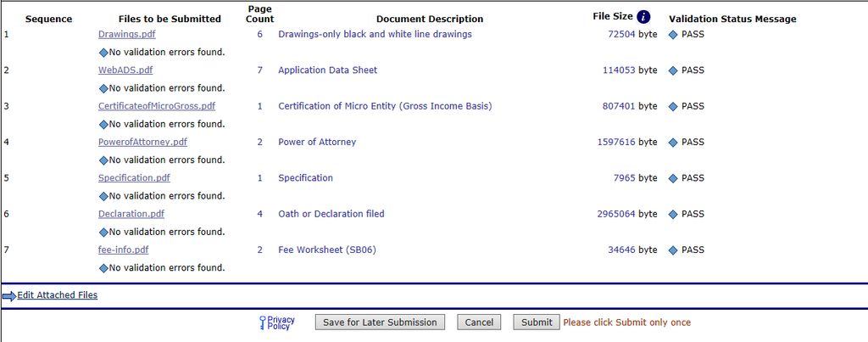Open the CertificateofMicroGross.pdf link
The height and width of the screenshot is (342, 868).
coord(157,106)
